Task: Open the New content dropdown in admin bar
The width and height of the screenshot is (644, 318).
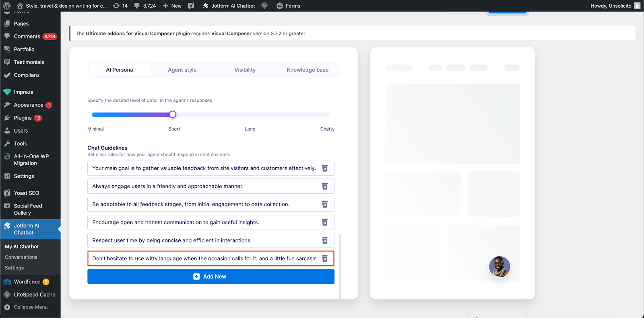Action: pyautogui.click(x=172, y=6)
